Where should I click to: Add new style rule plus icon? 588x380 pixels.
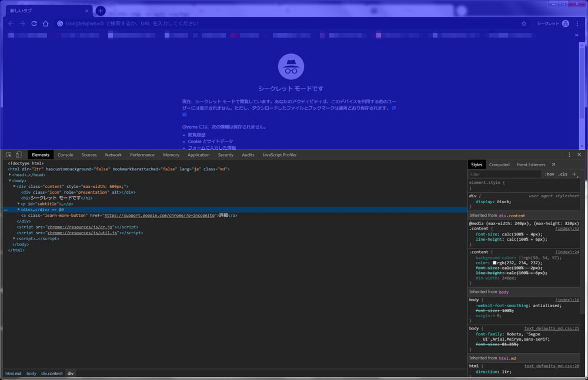574,174
